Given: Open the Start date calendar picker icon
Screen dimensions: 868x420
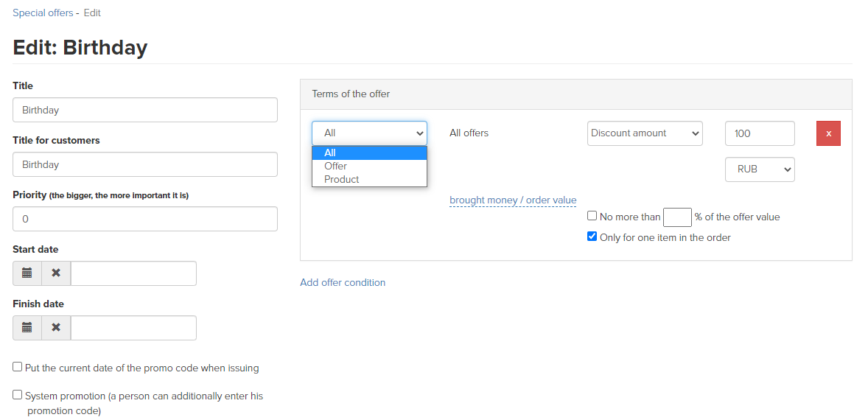Looking at the screenshot, I should [27, 273].
